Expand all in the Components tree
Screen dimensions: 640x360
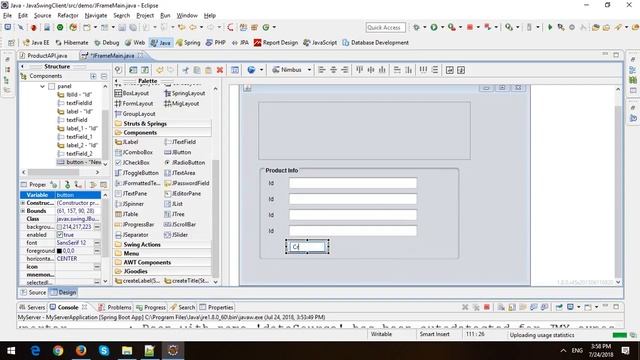tap(93, 76)
